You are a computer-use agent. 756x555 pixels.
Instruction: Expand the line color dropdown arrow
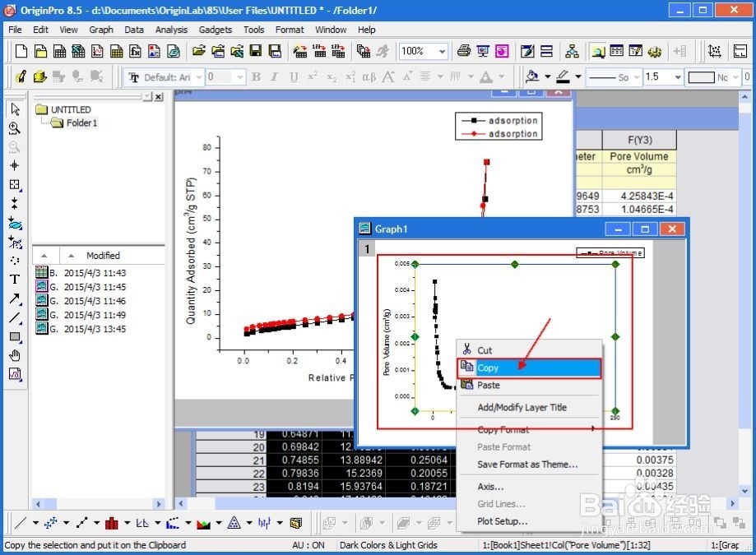(x=578, y=76)
